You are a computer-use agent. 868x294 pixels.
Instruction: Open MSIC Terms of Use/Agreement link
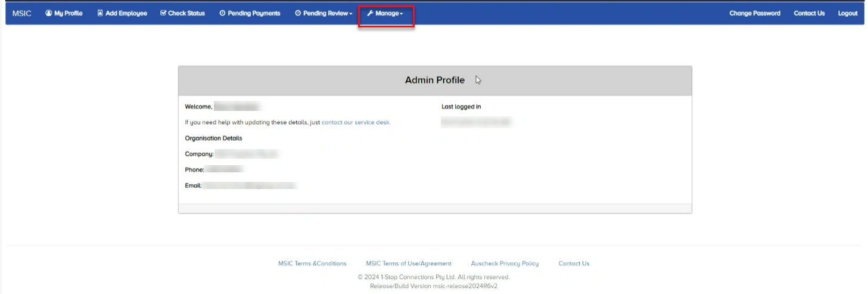(409, 264)
